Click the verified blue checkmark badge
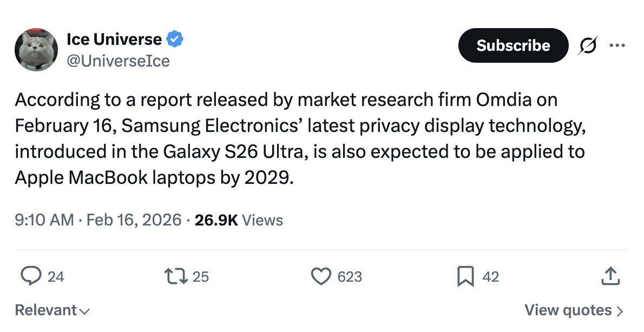 pos(174,38)
